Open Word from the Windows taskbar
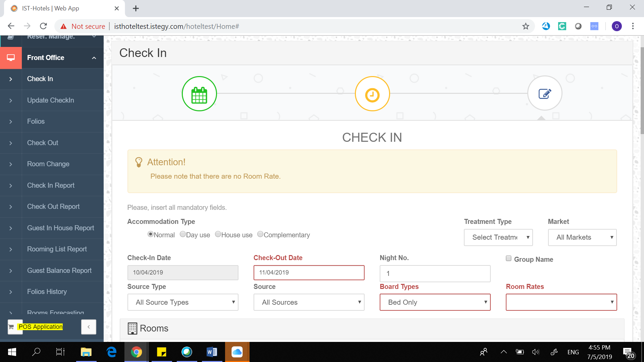The height and width of the screenshot is (362, 644). pyautogui.click(x=212, y=352)
